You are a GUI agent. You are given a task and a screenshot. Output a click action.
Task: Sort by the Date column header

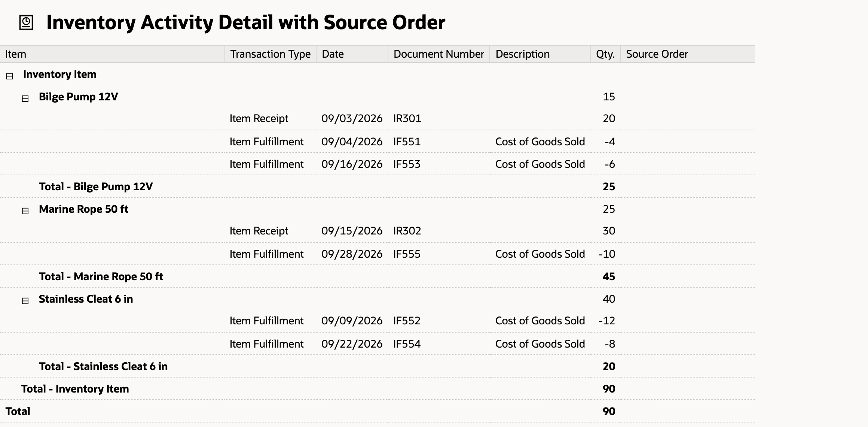pyautogui.click(x=352, y=54)
